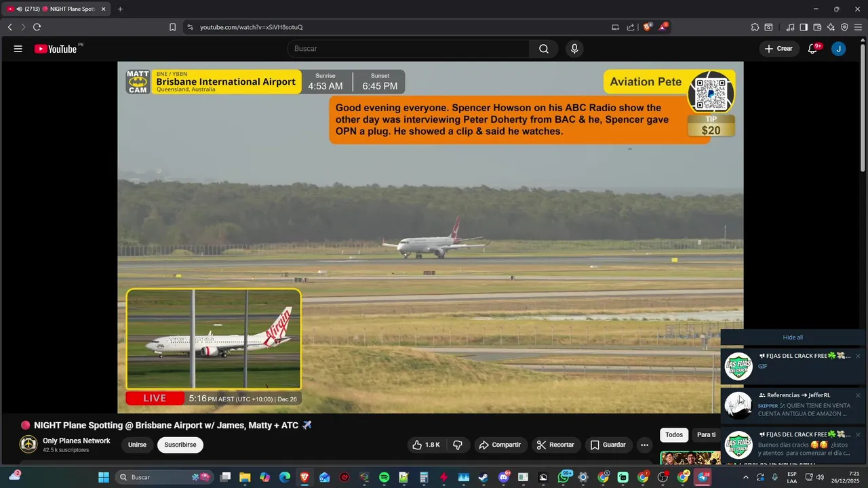Click the Suscribirse button

tap(180, 445)
